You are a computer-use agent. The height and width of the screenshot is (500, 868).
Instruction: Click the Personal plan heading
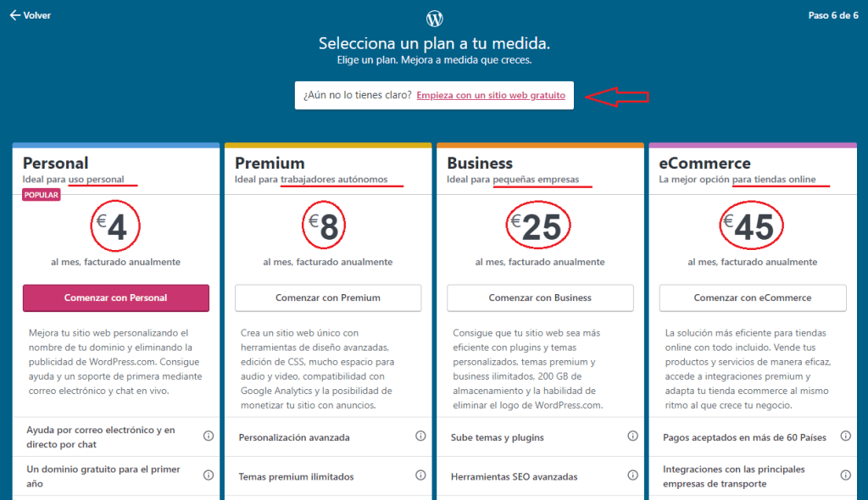(x=56, y=163)
